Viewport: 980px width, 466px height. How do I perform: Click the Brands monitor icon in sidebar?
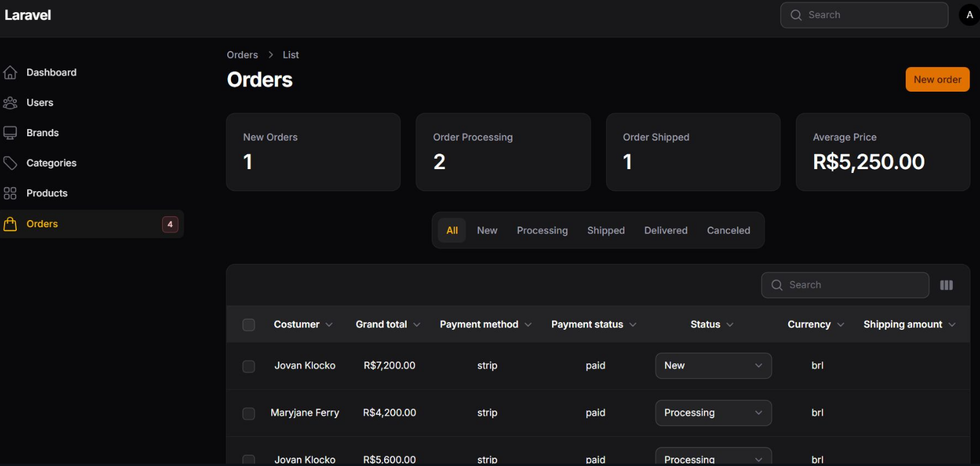pyautogui.click(x=10, y=133)
